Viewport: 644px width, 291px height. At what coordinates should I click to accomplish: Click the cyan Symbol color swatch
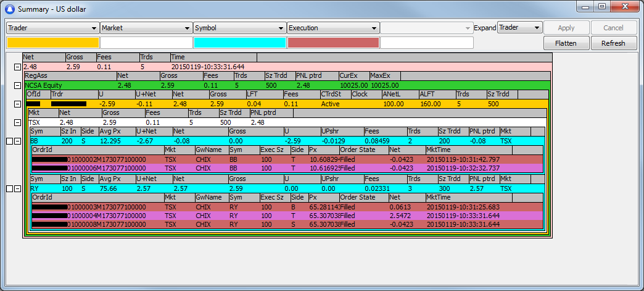[x=239, y=43]
